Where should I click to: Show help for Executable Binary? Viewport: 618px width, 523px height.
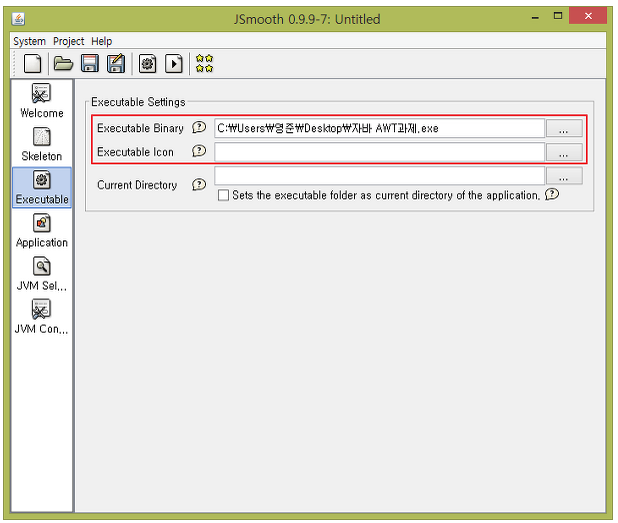(199, 127)
